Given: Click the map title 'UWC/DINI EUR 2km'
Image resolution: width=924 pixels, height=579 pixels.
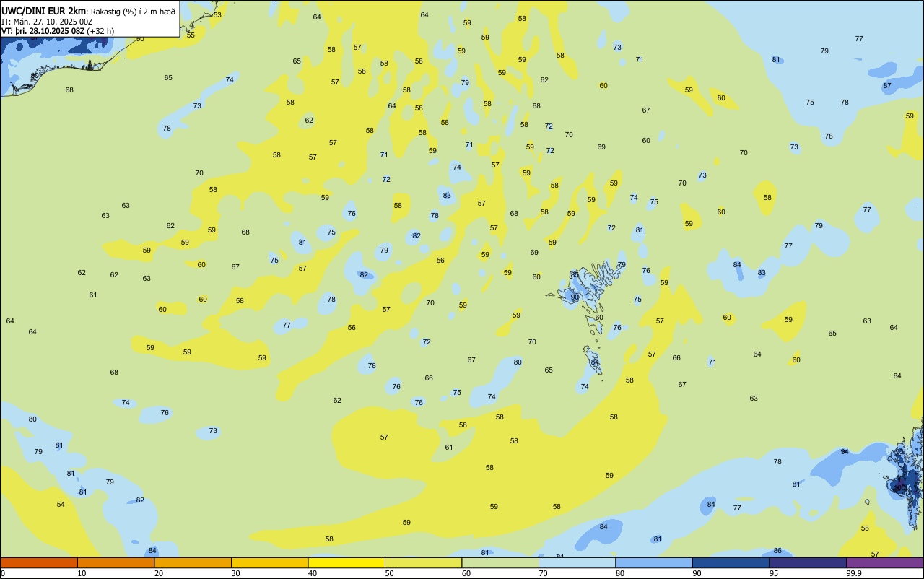Looking at the screenshot, I should tap(43, 11).
